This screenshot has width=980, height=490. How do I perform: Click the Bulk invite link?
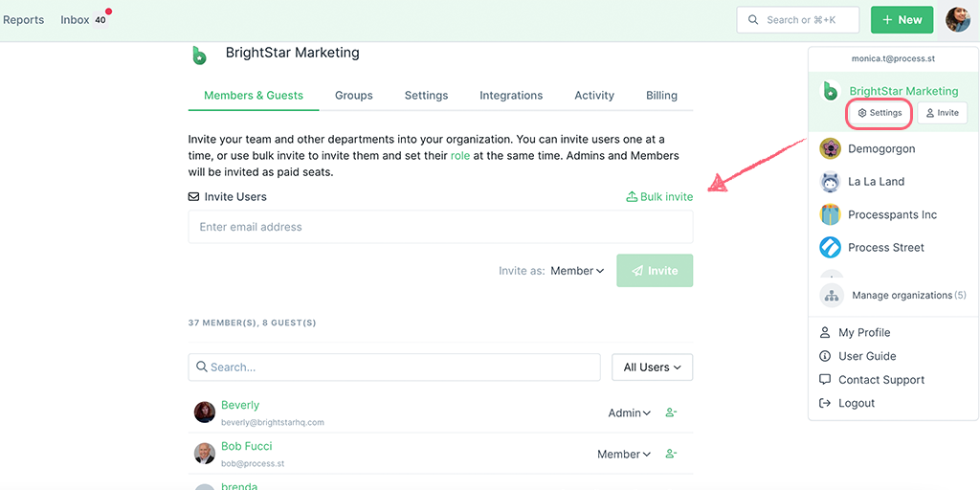click(x=659, y=197)
